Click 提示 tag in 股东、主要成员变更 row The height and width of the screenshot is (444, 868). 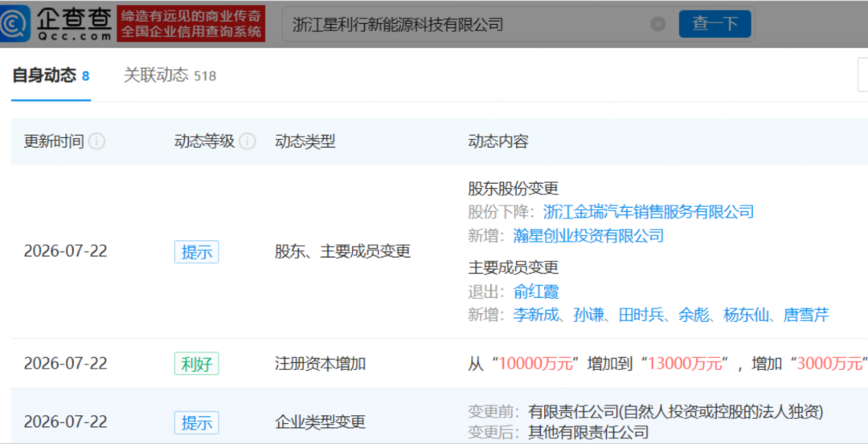197,251
